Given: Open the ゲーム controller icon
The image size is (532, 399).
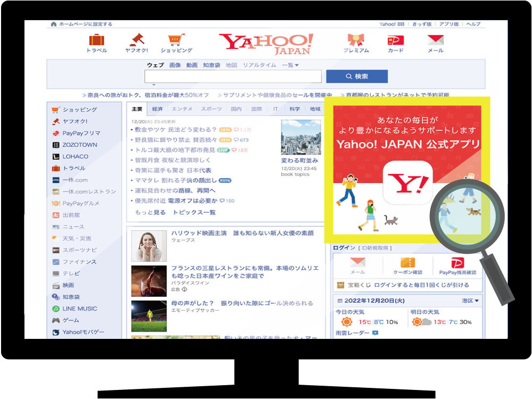Looking at the screenshot, I should [x=56, y=320].
